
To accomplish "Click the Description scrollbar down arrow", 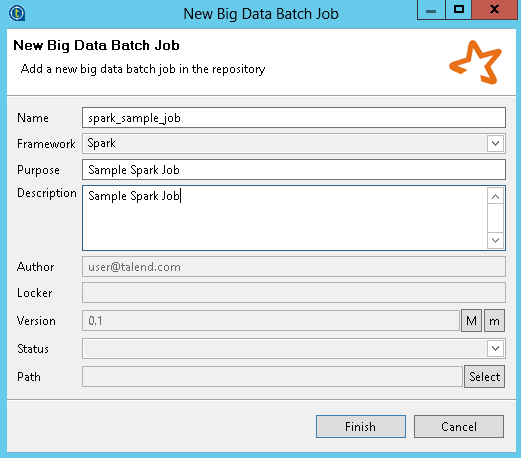I will pos(495,240).
